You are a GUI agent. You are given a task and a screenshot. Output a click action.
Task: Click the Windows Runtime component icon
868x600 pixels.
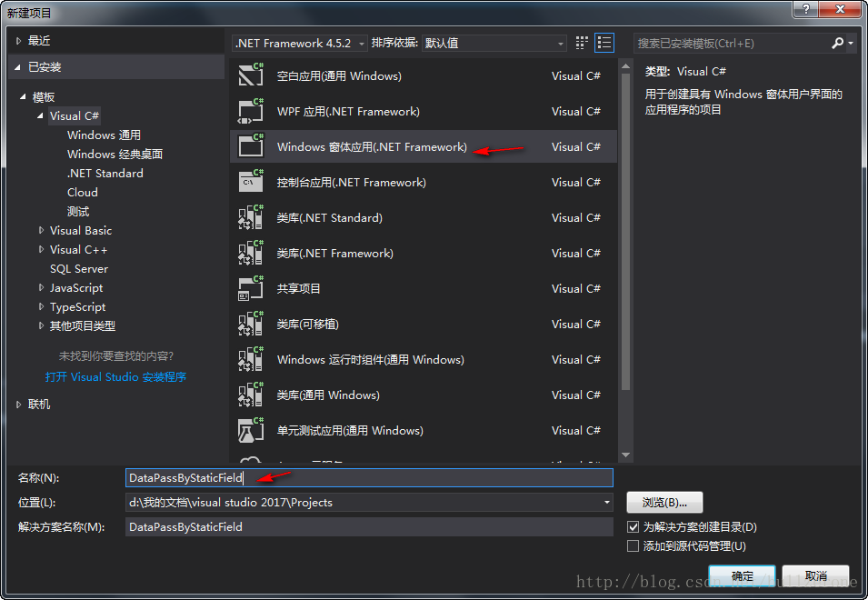251,359
